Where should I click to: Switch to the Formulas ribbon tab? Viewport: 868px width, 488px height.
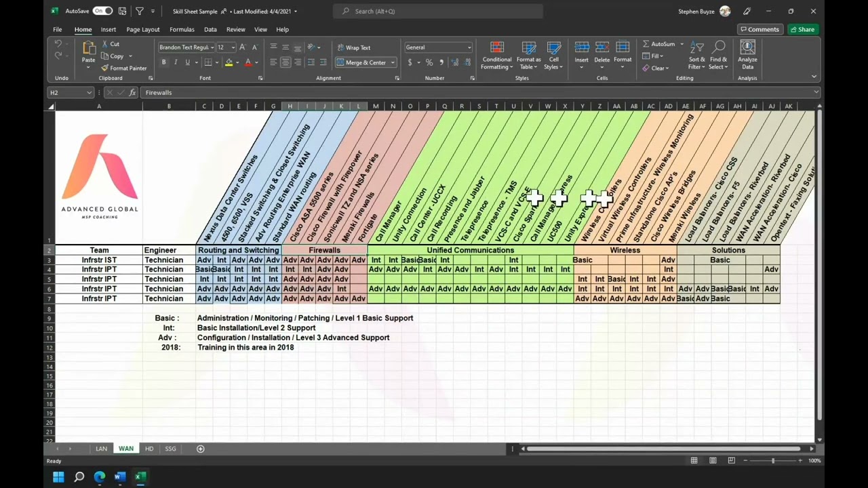(182, 29)
